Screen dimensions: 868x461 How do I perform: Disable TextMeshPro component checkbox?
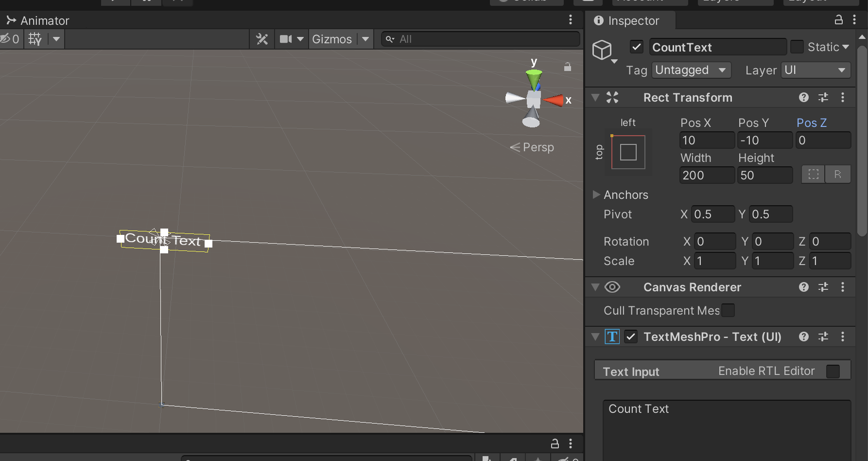pyautogui.click(x=631, y=337)
